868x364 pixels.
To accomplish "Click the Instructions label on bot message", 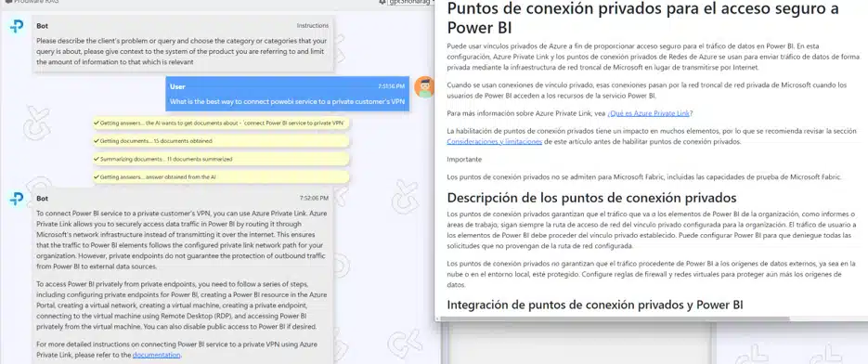I will click(312, 25).
